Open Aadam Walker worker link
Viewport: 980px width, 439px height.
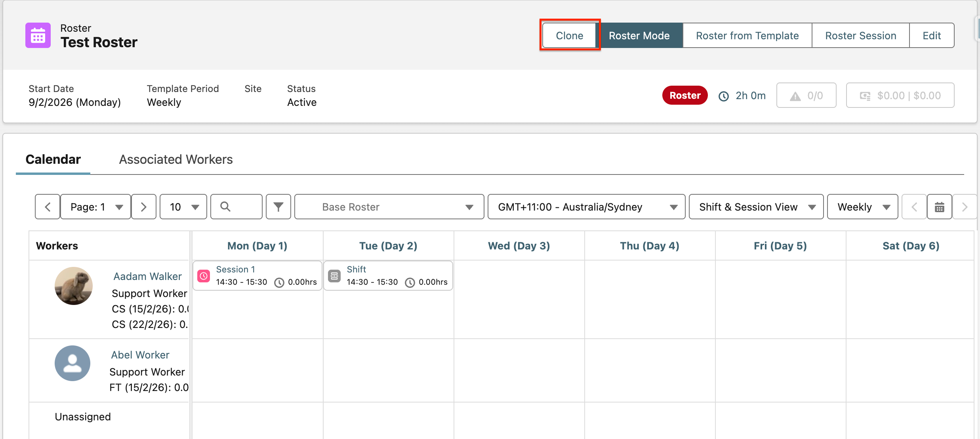pos(147,276)
